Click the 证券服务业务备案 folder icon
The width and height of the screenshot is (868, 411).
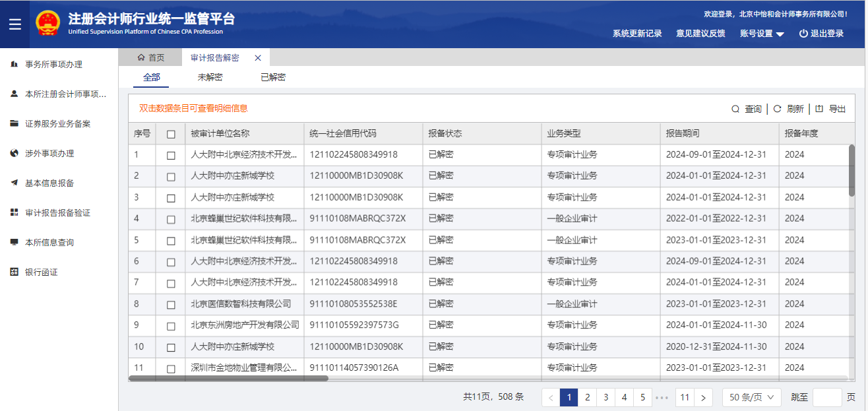(x=14, y=123)
